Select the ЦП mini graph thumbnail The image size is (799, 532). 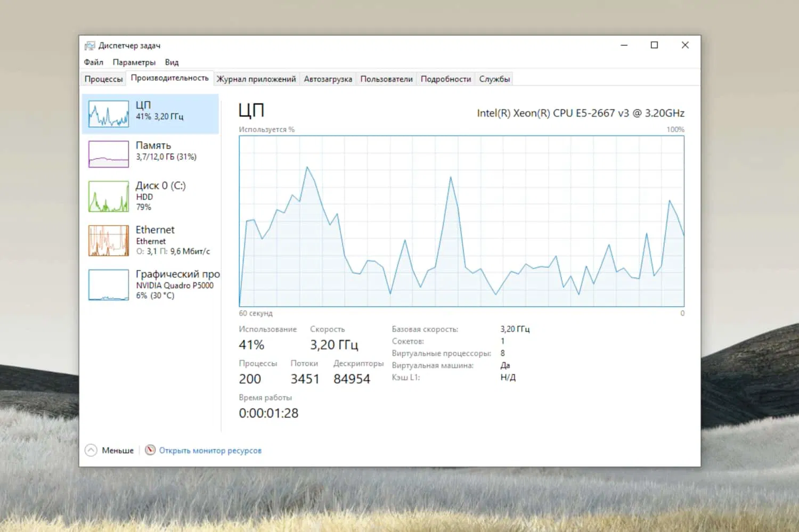point(109,114)
